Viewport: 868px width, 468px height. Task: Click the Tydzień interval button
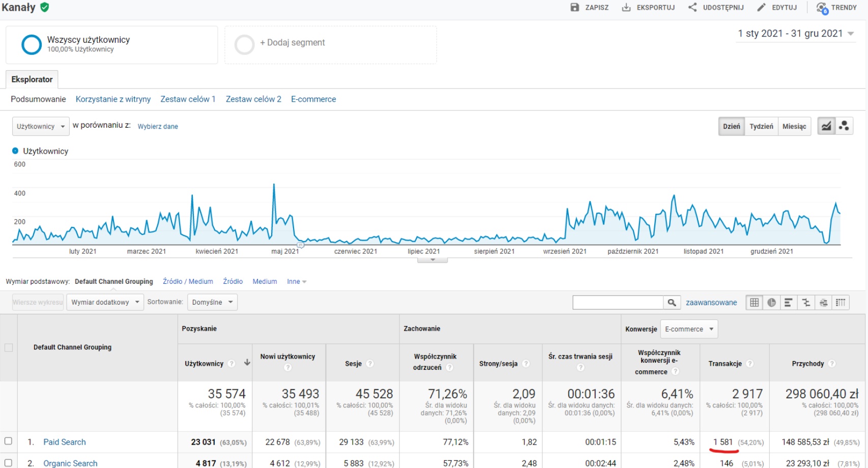coord(761,126)
